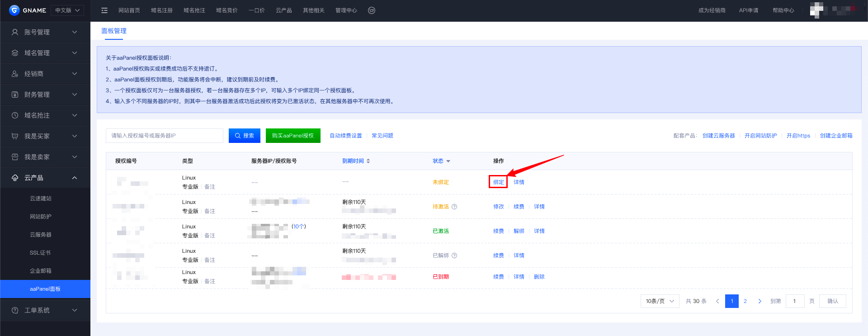Select aaPanel面板 sidebar item

tap(45, 289)
